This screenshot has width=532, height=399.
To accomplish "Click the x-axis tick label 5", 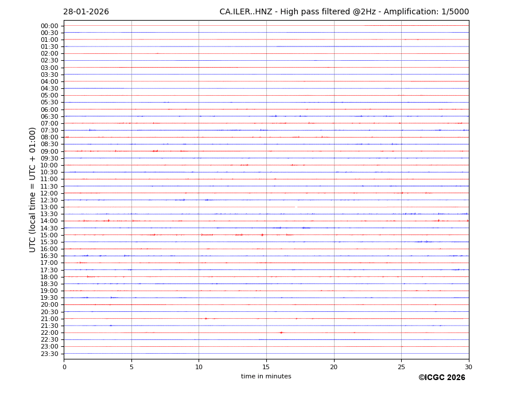I will (x=131, y=367).
